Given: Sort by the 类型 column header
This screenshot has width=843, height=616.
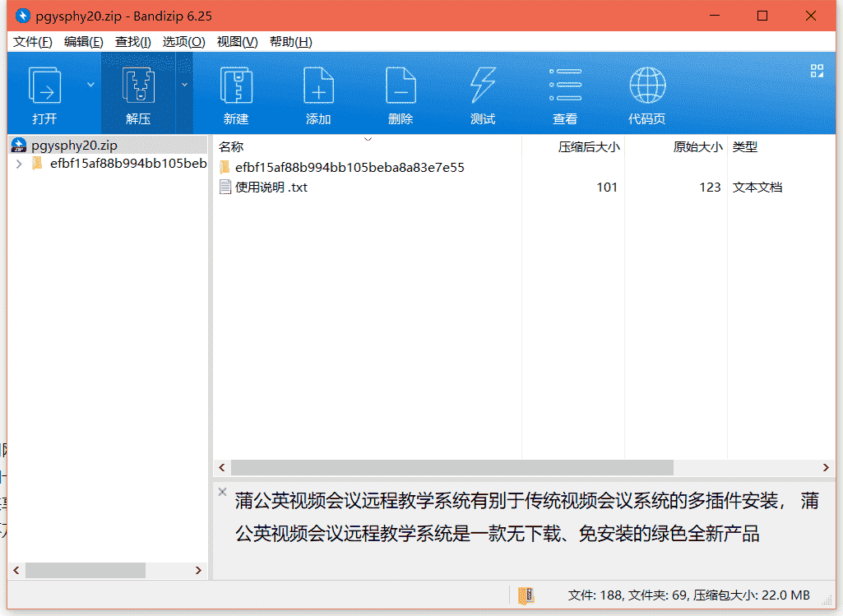Looking at the screenshot, I should (744, 146).
